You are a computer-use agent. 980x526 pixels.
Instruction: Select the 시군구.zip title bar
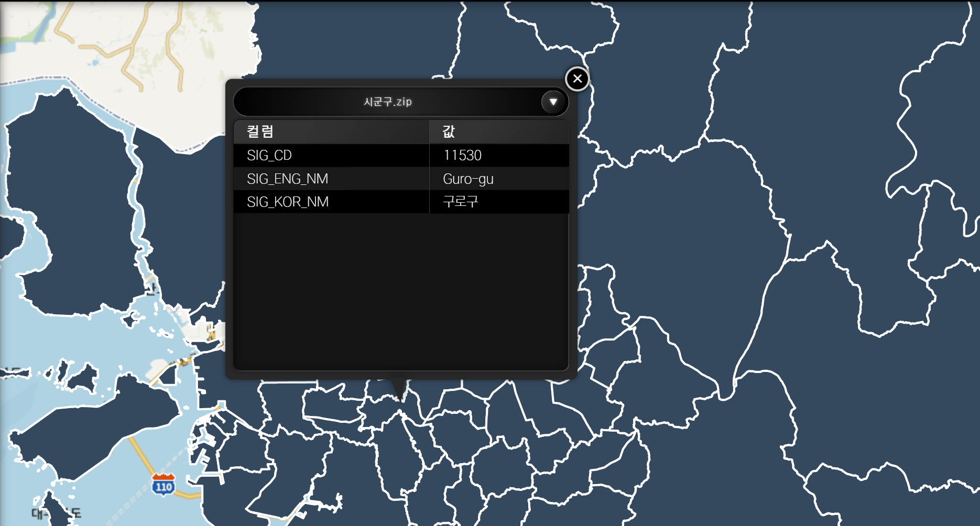point(389,102)
